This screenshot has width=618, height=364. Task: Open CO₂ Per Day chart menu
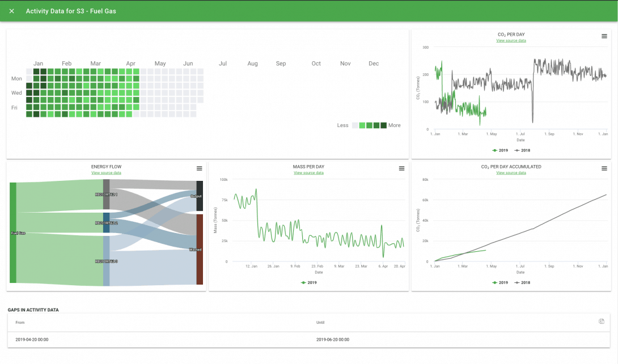[x=604, y=36]
